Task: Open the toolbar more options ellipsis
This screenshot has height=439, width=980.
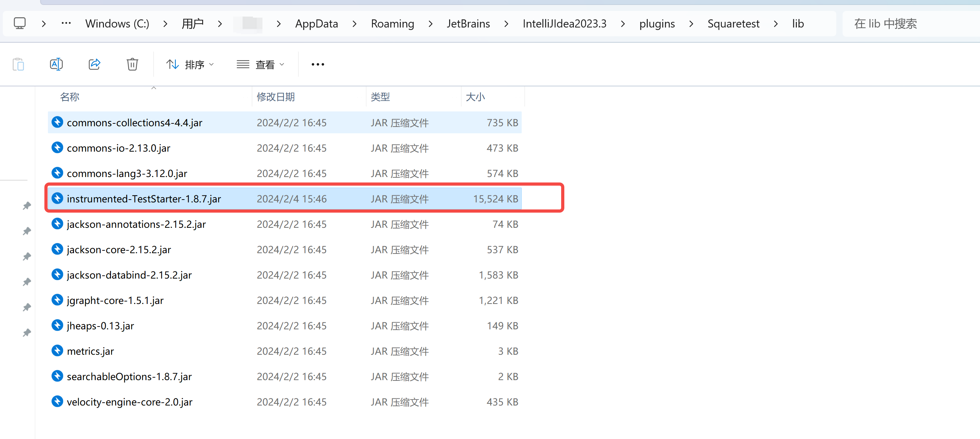Action: click(318, 64)
